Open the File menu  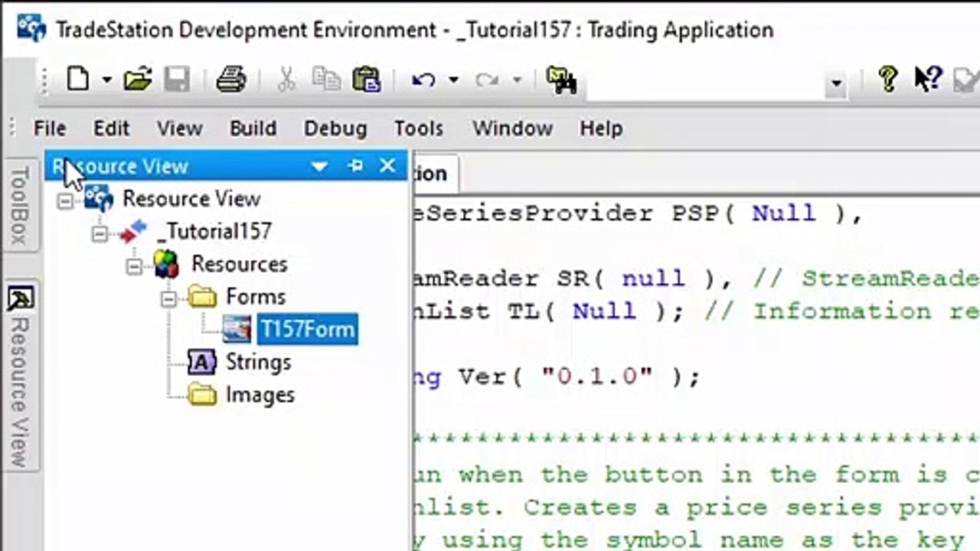coord(50,129)
